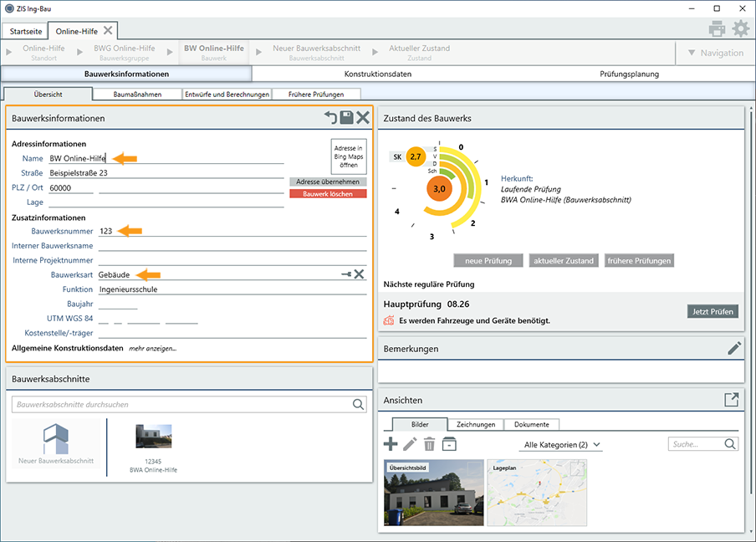Viewport: 756px width, 542px height.
Task: Click the neue Prüfung button
Action: pyautogui.click(x=488, y=260)
